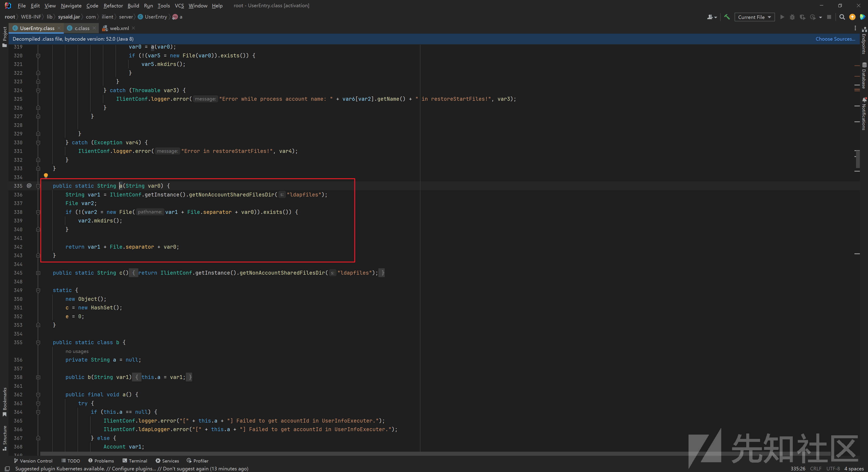Screen dimensions: 868x472
Task: Click the Search Everywhere magnifier icon
Action: 842,17
